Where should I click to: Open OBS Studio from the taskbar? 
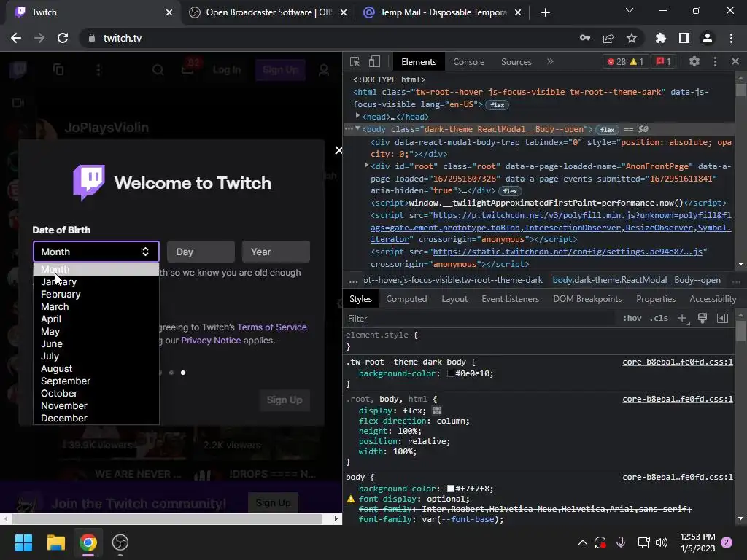click(120, 542)
